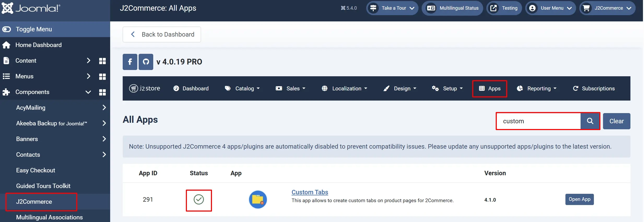Click the Open App button
644x222 pixels.
(x=580, y=200)
